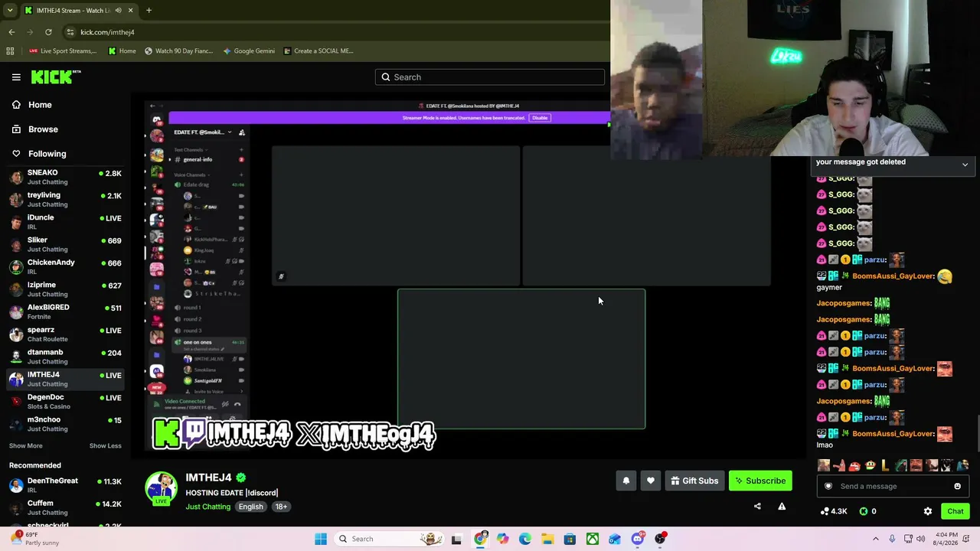Image resolution: width=980 pixels, height=551 pixels.
Task: Click the Just Chatting category link
Action: click(207, 507)
